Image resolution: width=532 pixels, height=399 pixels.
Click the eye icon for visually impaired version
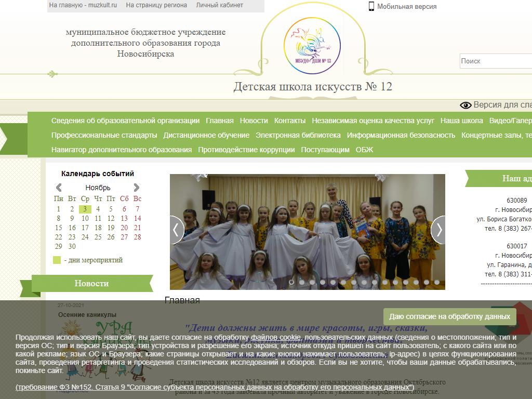pos(465,105)
